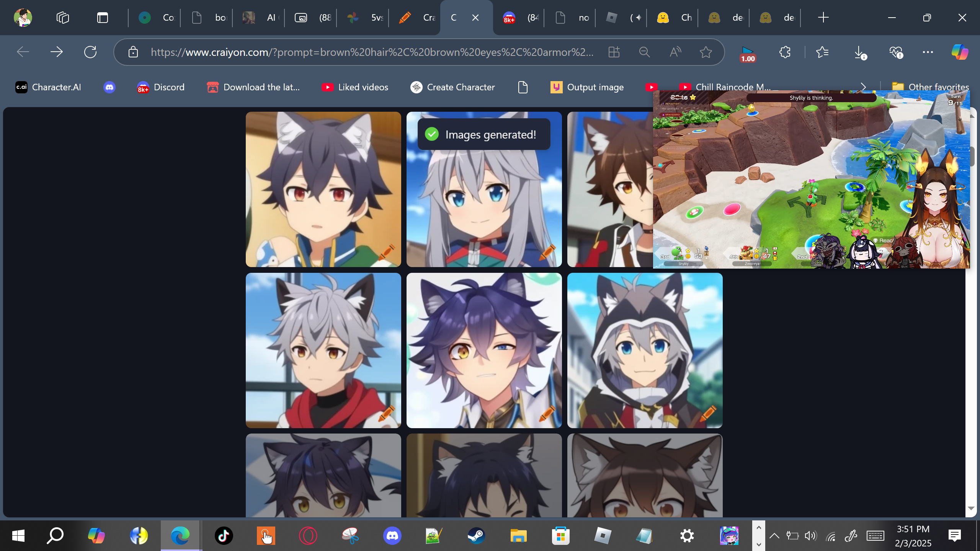The width and height of the screenshot is (980, 551).
Task: Open Windows Search from taskbar
Action: pyautogui.click(x=55, y=536)
